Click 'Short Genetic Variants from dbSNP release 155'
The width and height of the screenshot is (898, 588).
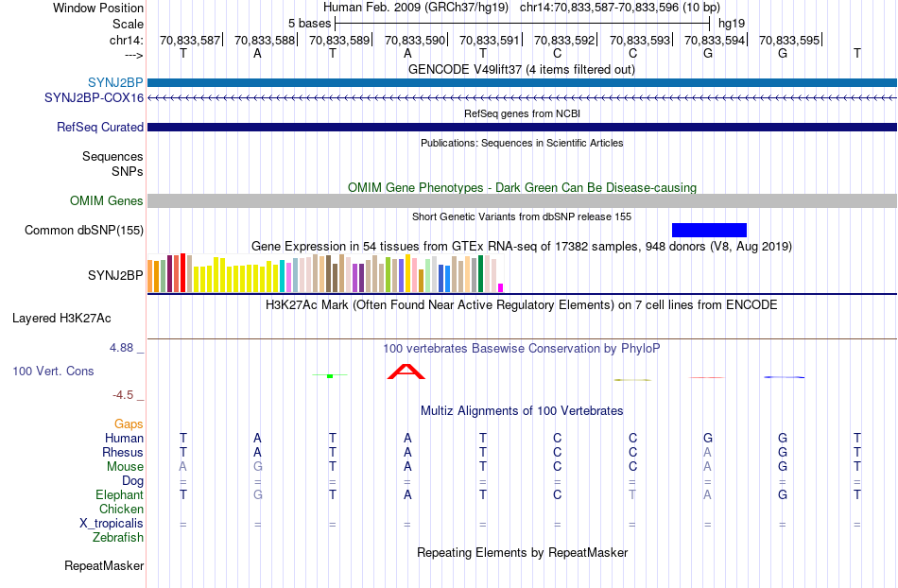tap(522, 216)
